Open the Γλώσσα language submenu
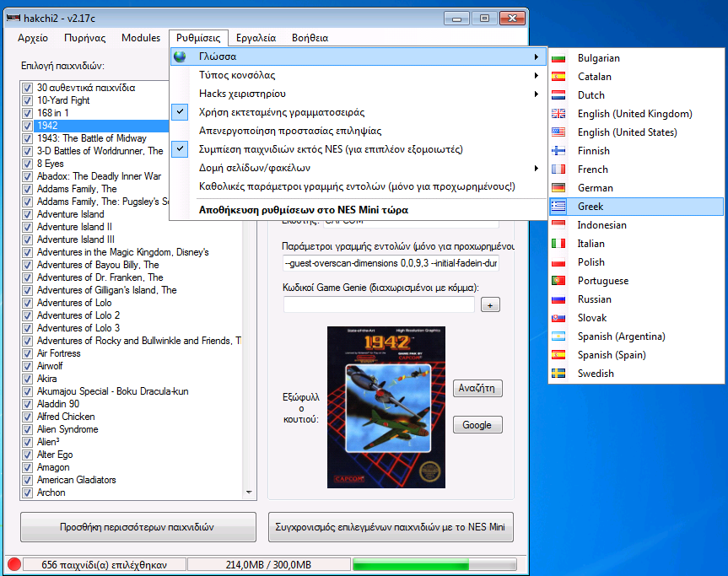This screenshot has width=728, height=576. coord(359,57)
